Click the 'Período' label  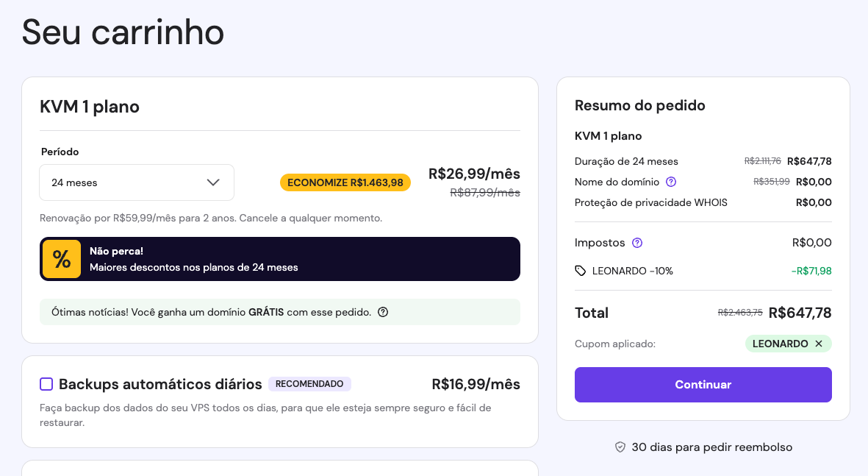60,152
